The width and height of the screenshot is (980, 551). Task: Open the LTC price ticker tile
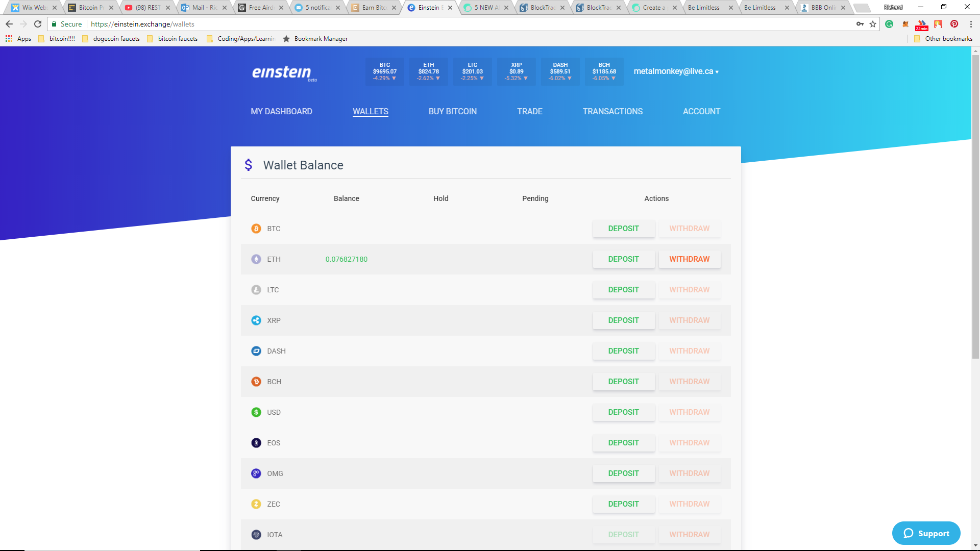click(x=473, y=71)
